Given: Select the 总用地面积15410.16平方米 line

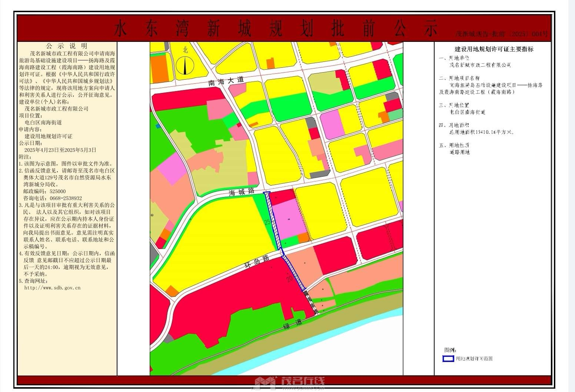Looking at the screenshot, I should (482, 132).
